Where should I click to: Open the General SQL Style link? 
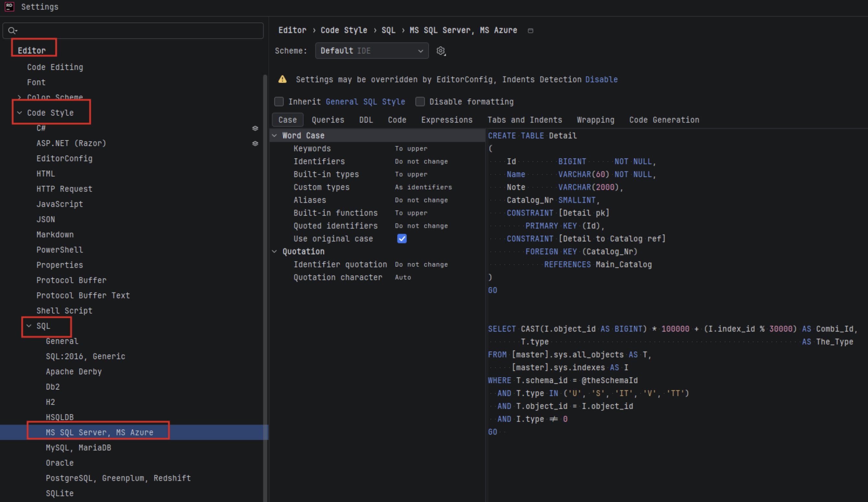point(365,102)
